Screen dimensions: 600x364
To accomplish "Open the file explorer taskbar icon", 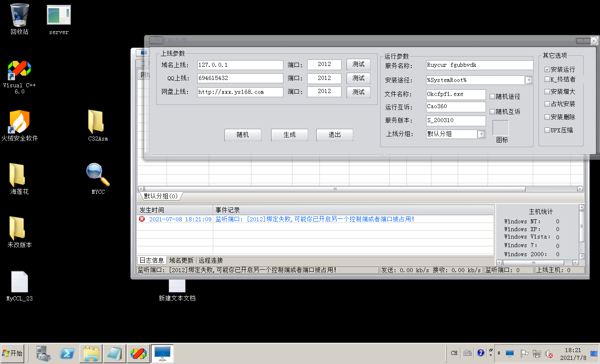I will pyautogui.click(x=91, y=353).
